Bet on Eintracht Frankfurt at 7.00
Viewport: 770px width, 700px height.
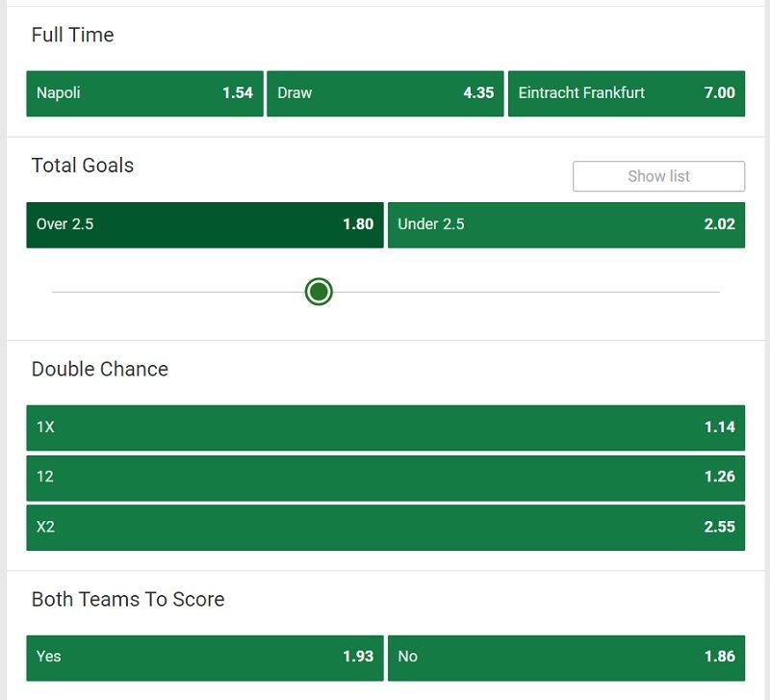pyautogui.click(x=627, y=93)
